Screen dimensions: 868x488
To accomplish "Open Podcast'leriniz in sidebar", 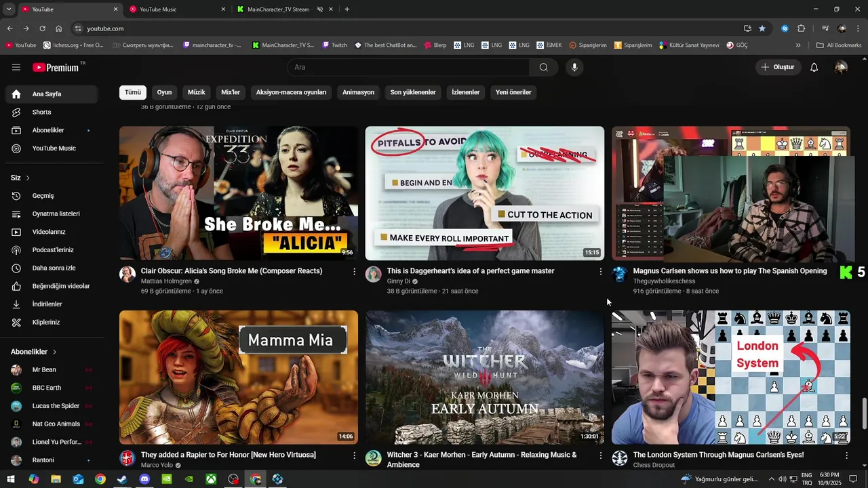I will [52, 250].
